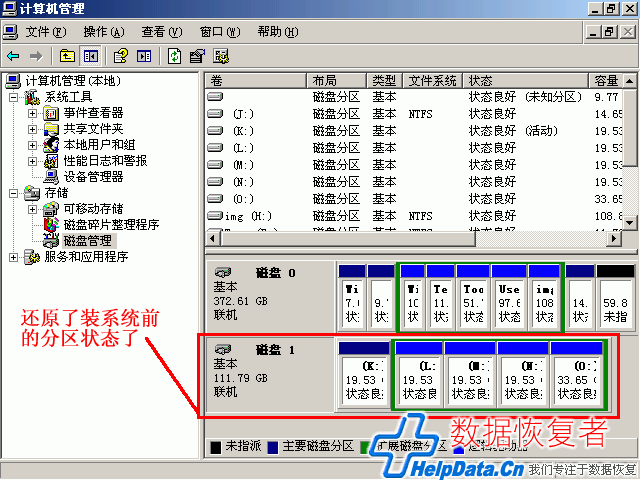Click the Help question mark toolbar icon
Viewport: 640px width, 480px height.
pyautogui.click(x=120, y=56)
